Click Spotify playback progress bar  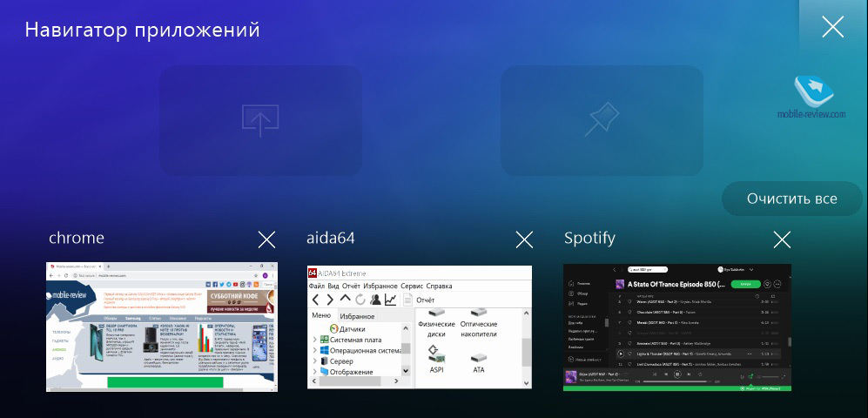pyautogui.click(x=677, y=381)
